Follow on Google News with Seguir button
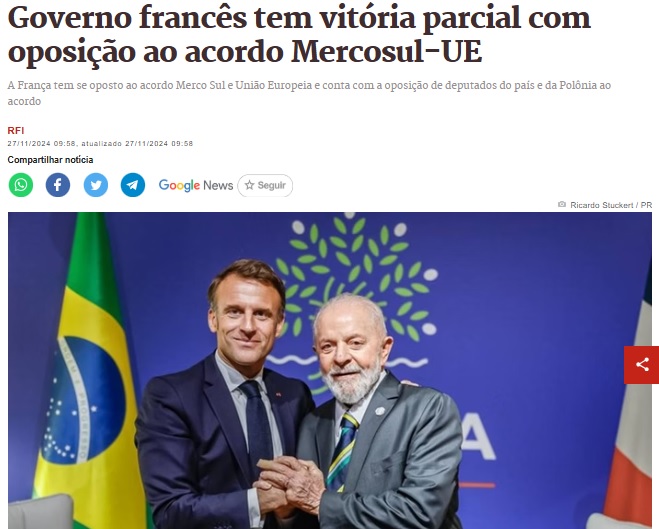This screenshot has width=659, height=529. (x=265, y=185)
